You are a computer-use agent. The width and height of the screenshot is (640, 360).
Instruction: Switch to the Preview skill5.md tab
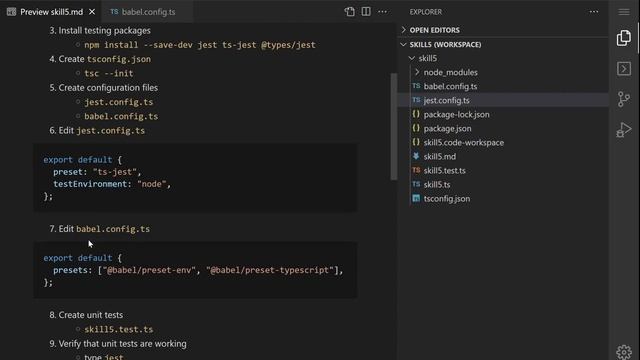click(x=51, y=12)
